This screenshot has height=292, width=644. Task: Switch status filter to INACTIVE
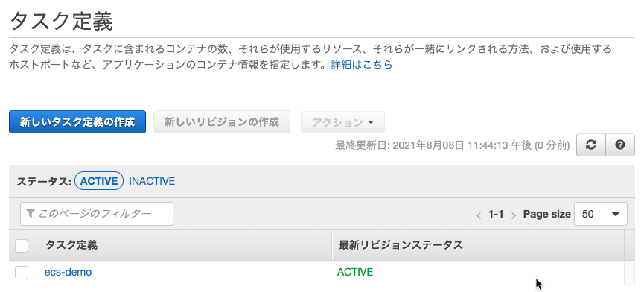[152, 181]
